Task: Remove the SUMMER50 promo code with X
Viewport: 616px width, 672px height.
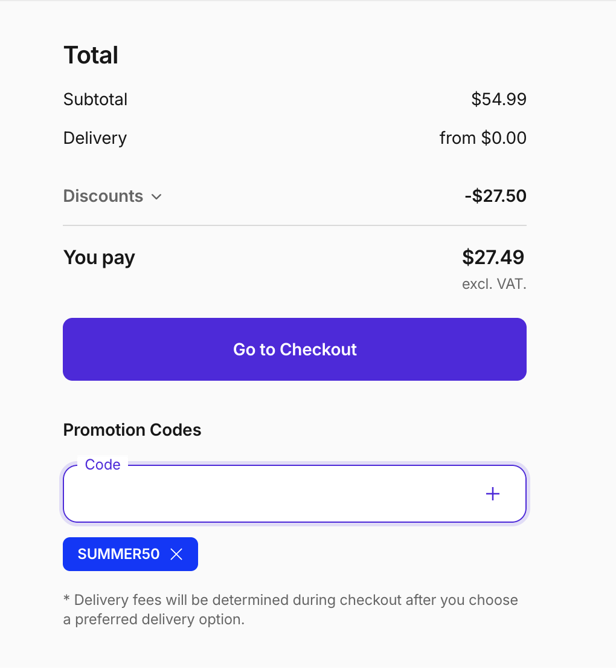Action: click(x=176, y=554)
